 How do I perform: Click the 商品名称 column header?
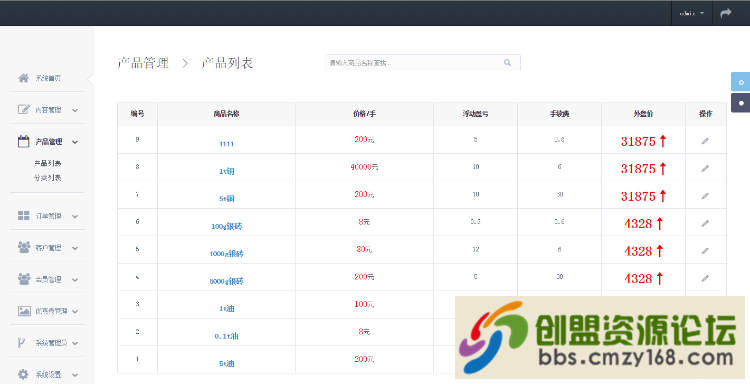pos(226,114)
